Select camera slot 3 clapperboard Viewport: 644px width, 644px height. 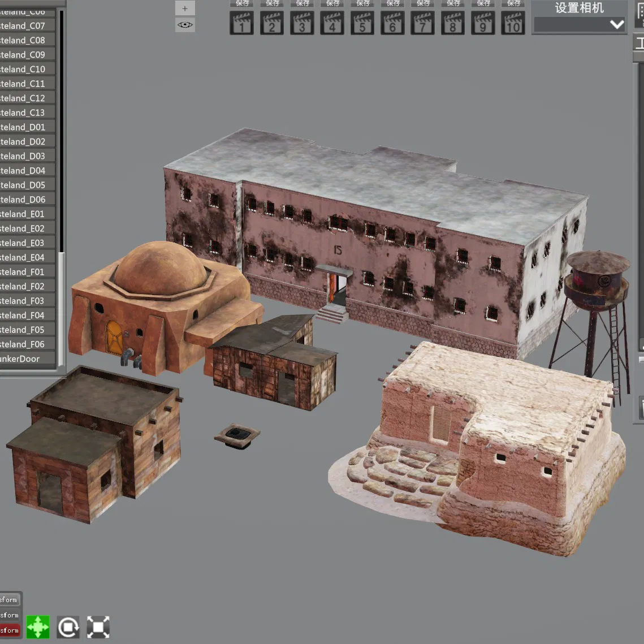pyautogui.click(x=302, y=23)
